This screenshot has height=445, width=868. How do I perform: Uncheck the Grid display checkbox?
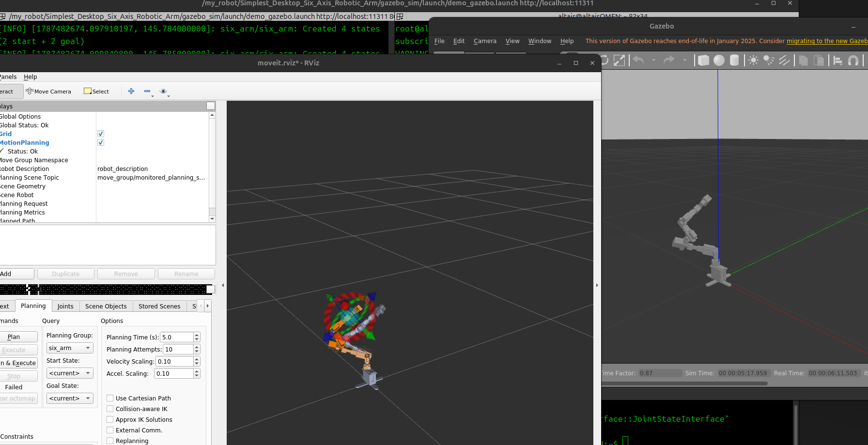tap(101, 134)
